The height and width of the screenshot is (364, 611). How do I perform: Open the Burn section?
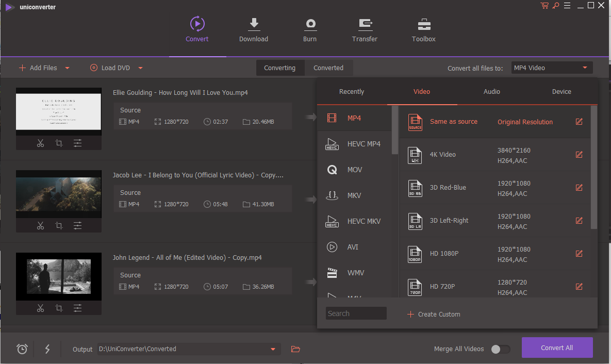coord(310,29)
